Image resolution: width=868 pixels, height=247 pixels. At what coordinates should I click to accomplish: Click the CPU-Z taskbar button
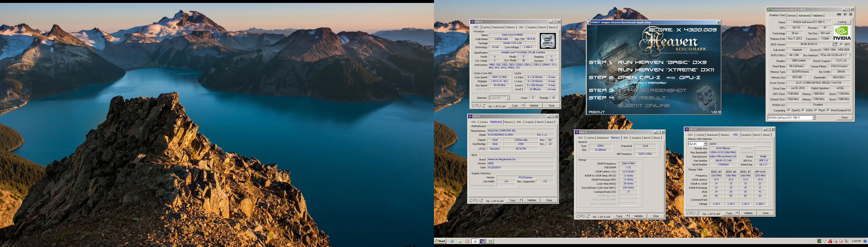[x=482, y=241]
